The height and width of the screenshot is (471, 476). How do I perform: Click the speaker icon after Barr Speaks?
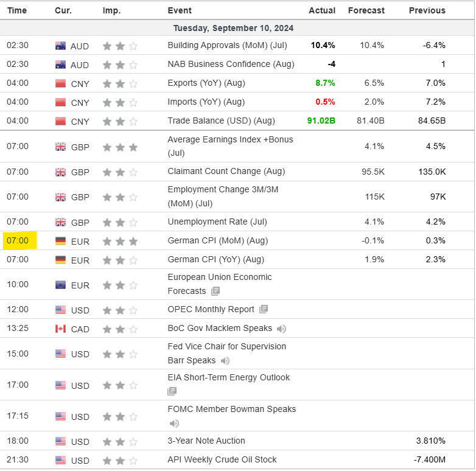[225, 361]
